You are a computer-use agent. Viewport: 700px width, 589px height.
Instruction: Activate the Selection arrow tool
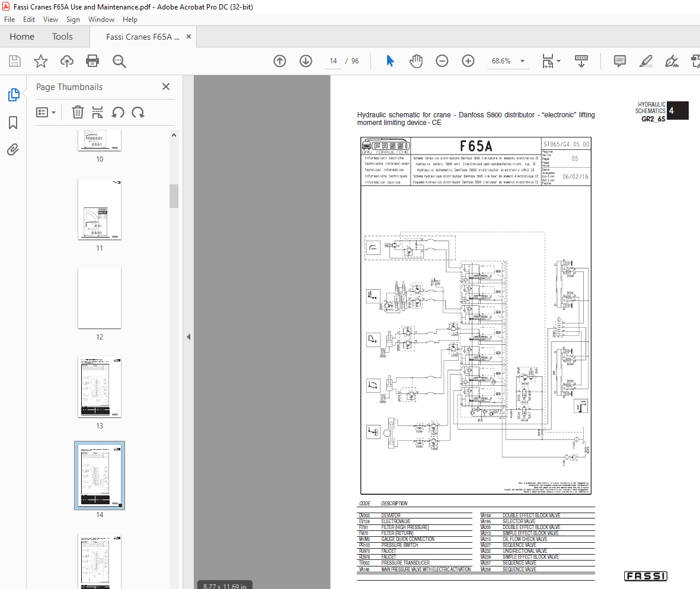390,61
